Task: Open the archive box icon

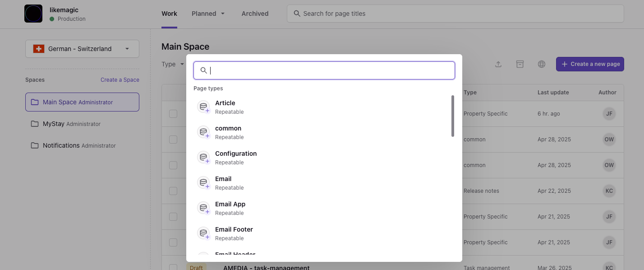Action: (520, 64)
